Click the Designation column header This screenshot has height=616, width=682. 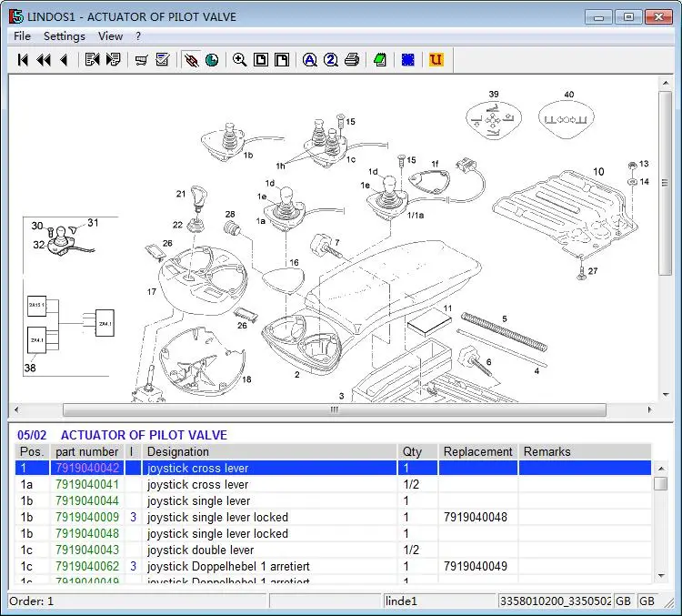pos(178,452)
